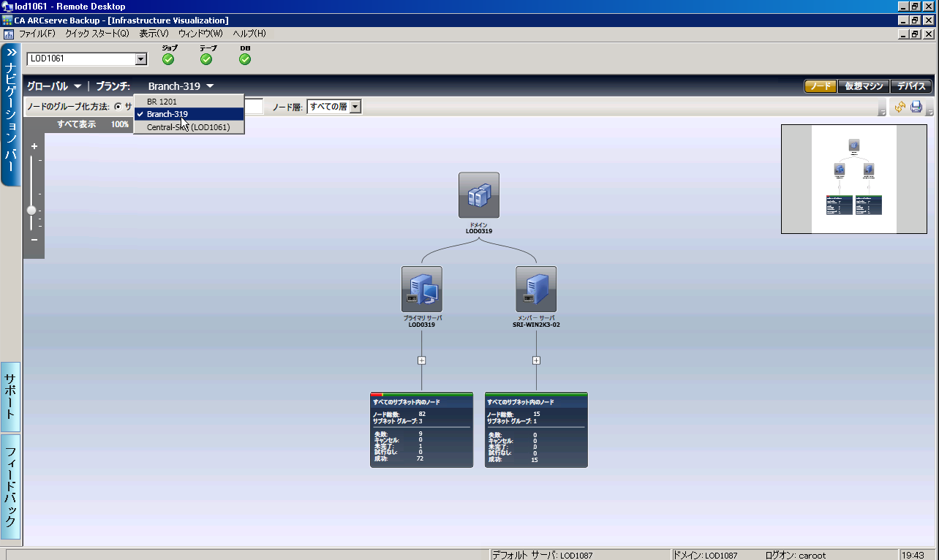Click the ジョブ green status check icon

[x=168, y=59]
